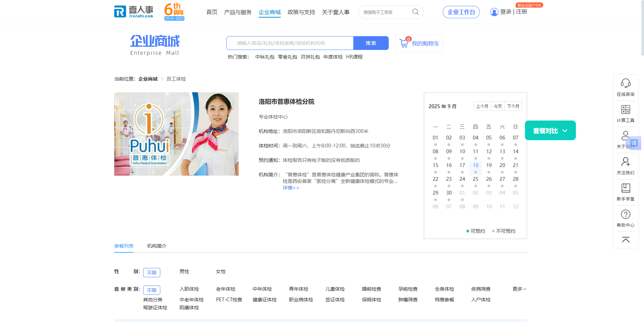The width and height of the screenshot is (644, 322).
Task: Open the shopping cart icon
Action: (x=404, y=43)
